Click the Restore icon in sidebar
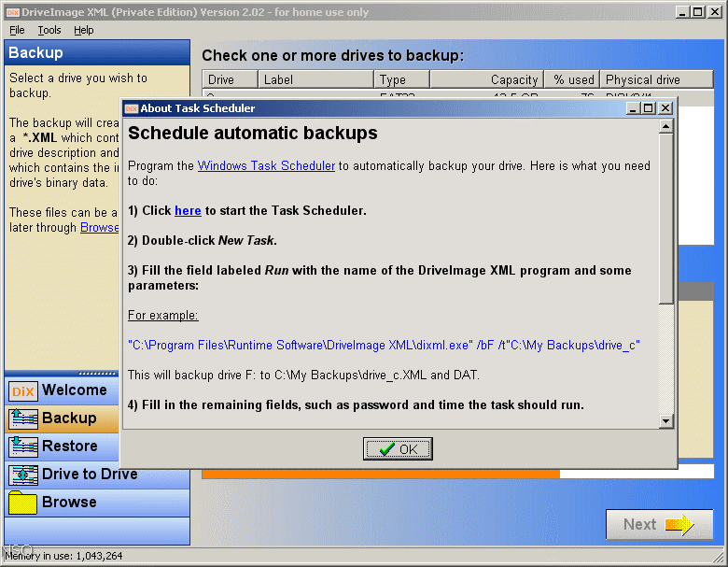 coord(22,447)
